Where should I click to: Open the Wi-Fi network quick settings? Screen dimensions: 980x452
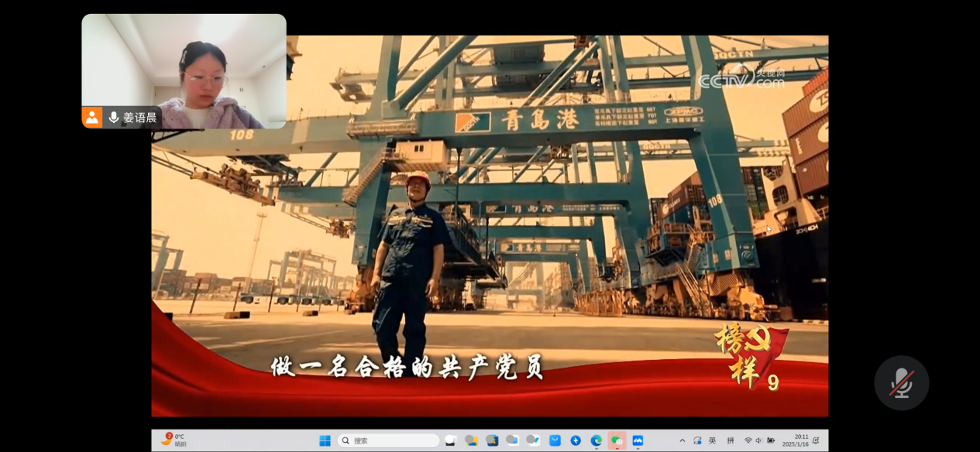[x=748, y=440]
